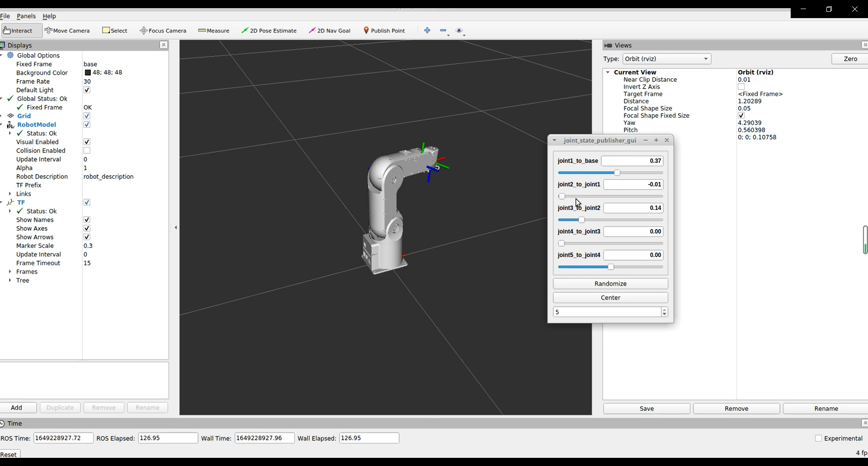Click the Publish Point tool
Screen dimensions: 868x466
pyautogui.click(x=384, y=31)
